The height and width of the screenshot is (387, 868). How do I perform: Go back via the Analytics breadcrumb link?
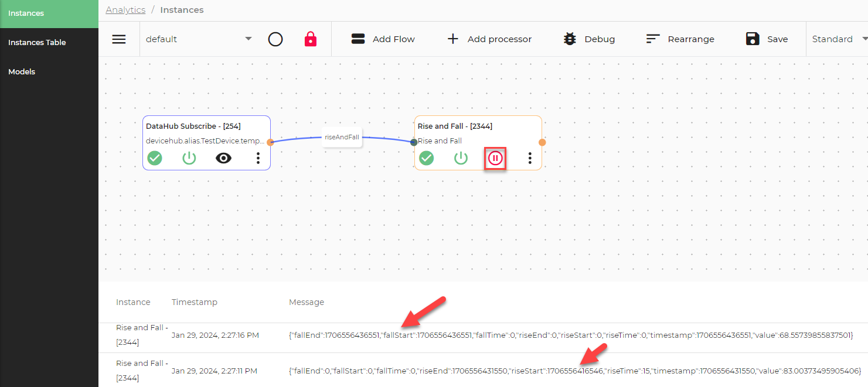pos(125,9)
